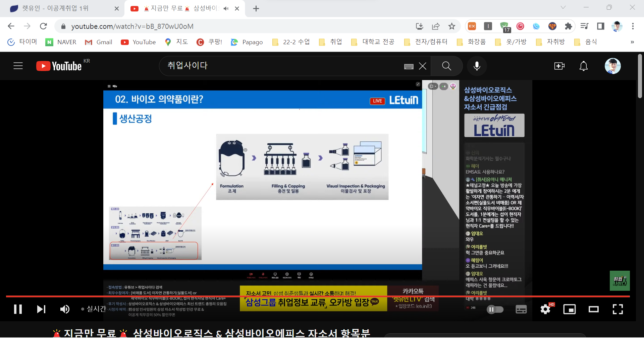Clear the search box text

point(423,66)
